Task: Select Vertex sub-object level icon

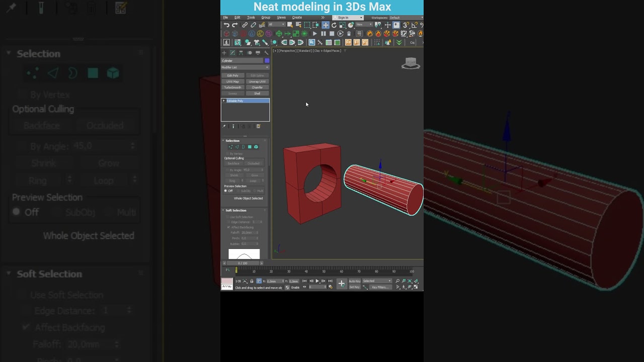Action: 230,147
